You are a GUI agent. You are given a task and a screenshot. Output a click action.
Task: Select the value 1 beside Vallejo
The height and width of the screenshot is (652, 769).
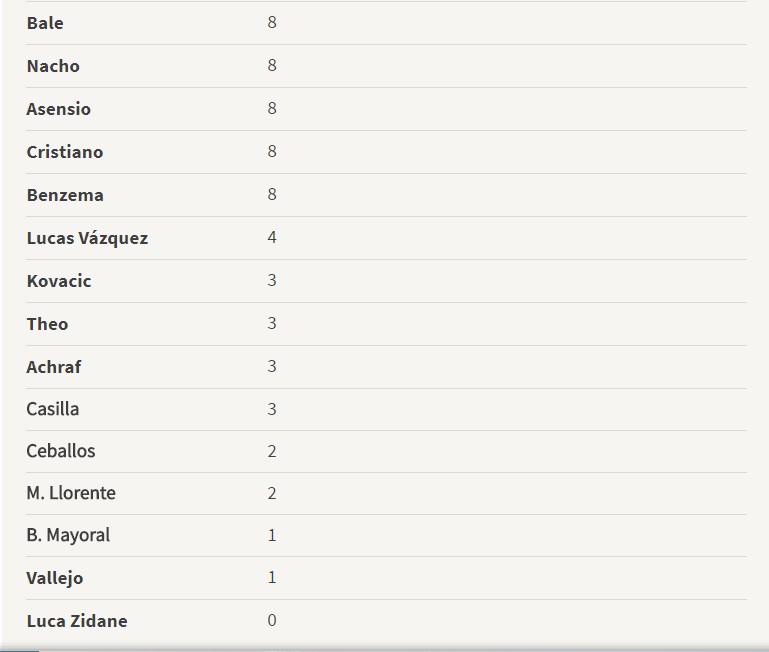tap(272, 577)
